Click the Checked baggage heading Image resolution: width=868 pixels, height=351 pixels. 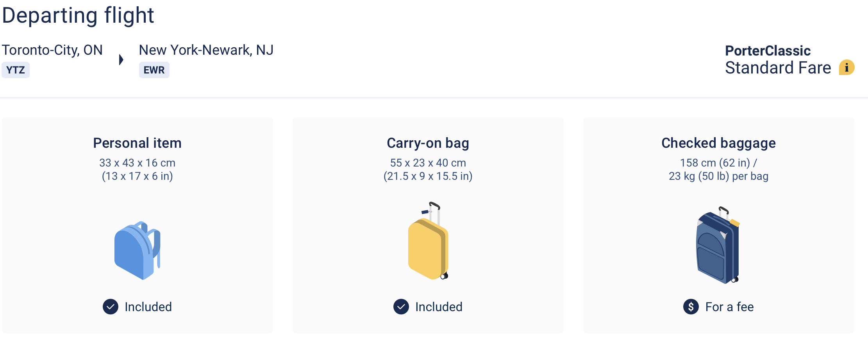click(718, 143)
